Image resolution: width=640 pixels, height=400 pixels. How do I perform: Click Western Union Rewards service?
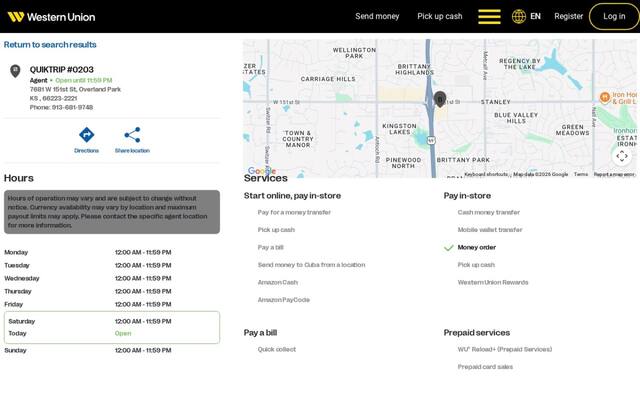click(493, 282)
